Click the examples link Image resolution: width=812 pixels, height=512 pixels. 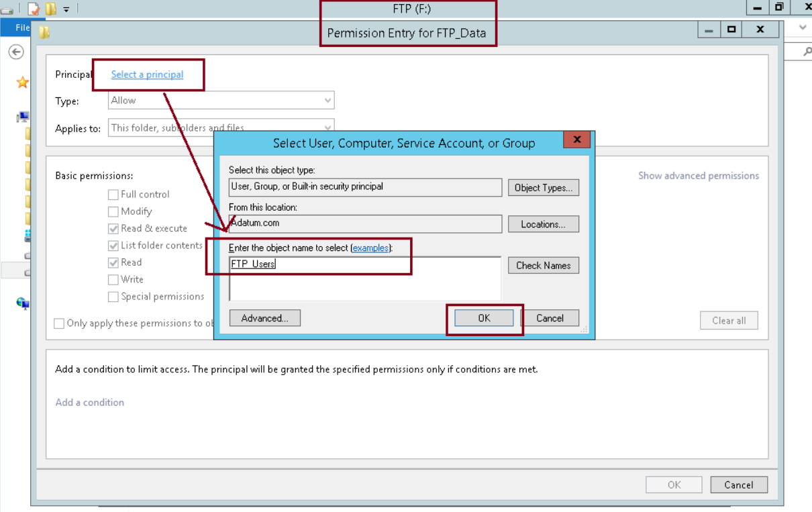pos(370,248)
